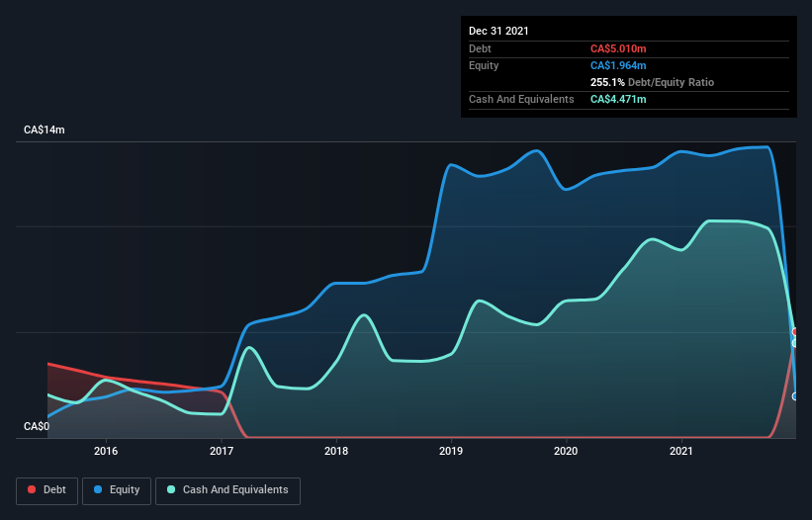Click the CA$4.471m cash value

tap(618, 99)
